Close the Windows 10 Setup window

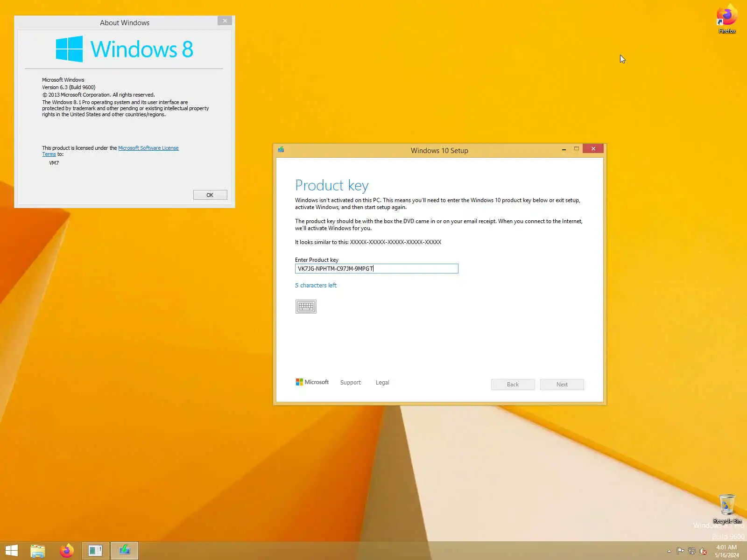coord(593,149)
